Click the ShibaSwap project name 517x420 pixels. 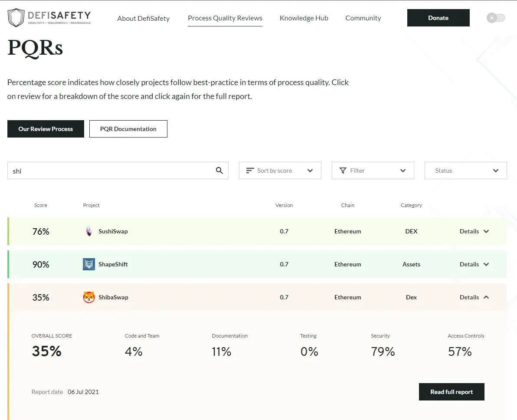coord(114,297)
